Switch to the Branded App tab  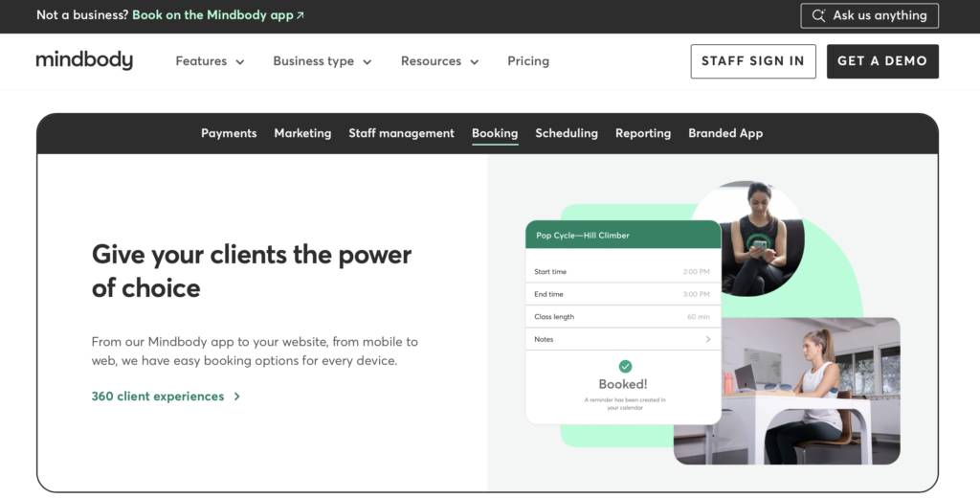tap(725, 133)
